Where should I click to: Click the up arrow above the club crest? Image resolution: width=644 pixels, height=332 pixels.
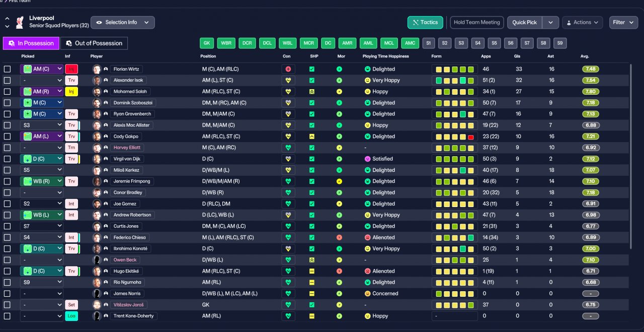[x=7, y=19]
